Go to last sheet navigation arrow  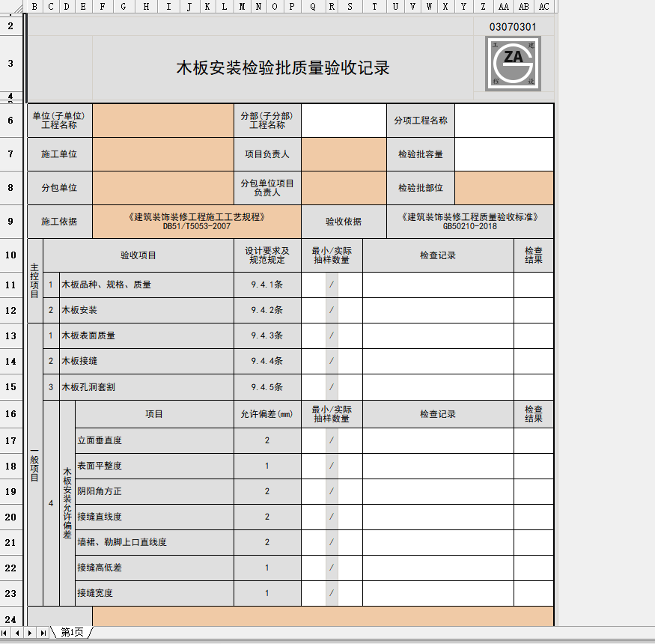point(42,633)
